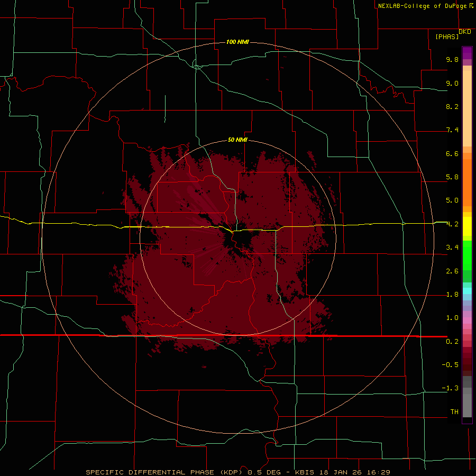Click the dark maroon legend swatch

[x=467, y=362]
